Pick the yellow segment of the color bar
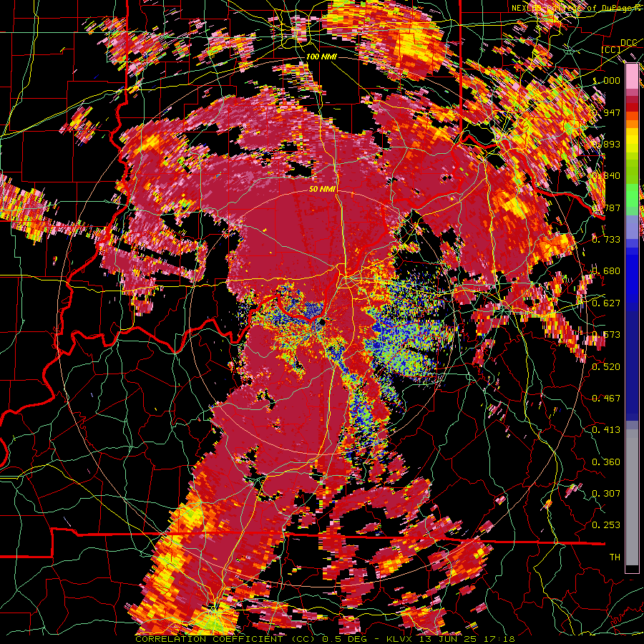Screen dimensions: 644x644 [632, 142]
